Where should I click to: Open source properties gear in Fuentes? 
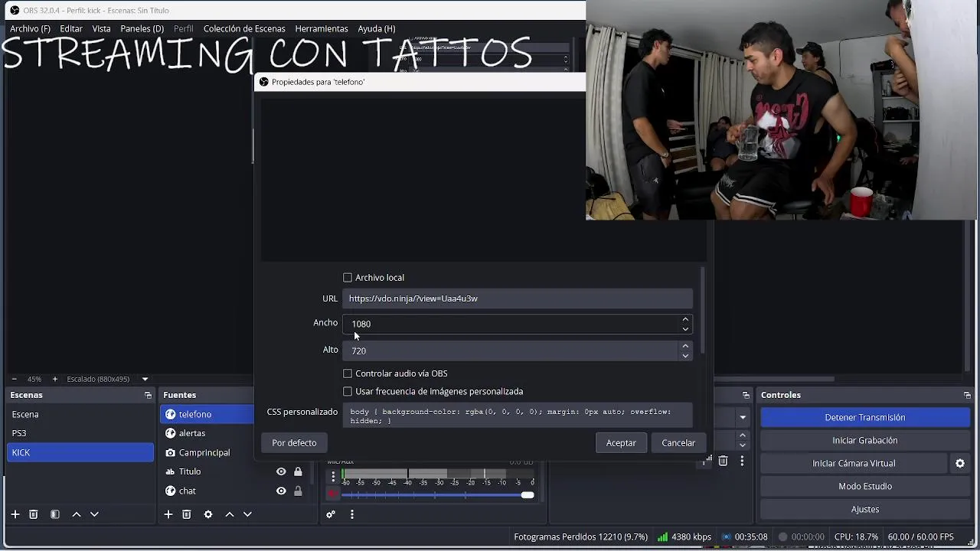[x=208, y=514]
